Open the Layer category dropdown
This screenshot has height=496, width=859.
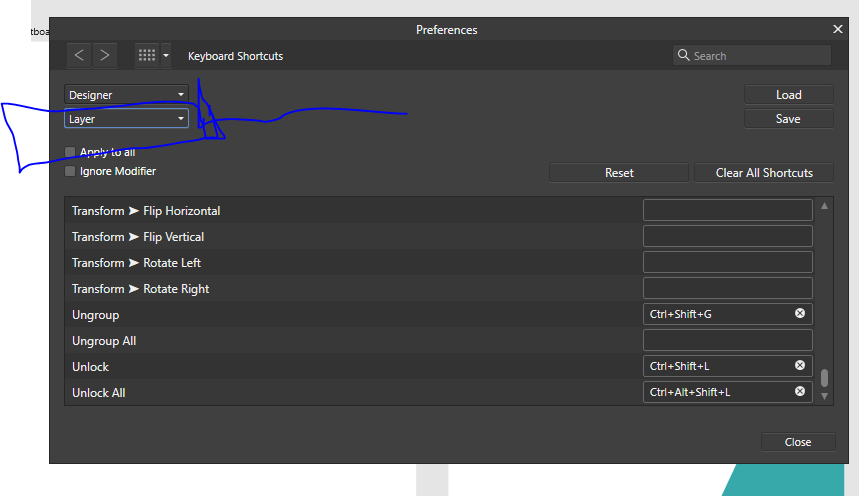tap(127, 118)
